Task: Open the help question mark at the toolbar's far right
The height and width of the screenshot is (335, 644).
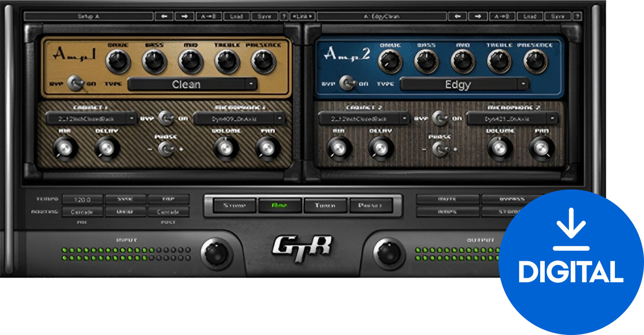Action: coord(577,16)
